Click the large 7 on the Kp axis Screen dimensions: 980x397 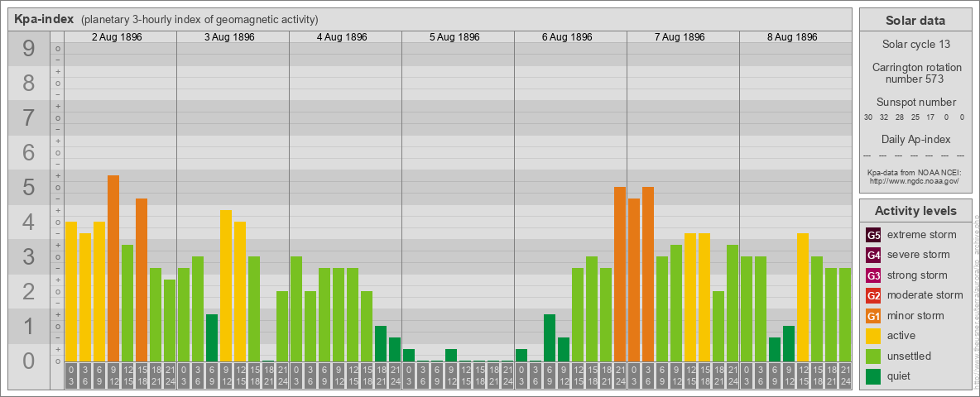pos(29,118)
